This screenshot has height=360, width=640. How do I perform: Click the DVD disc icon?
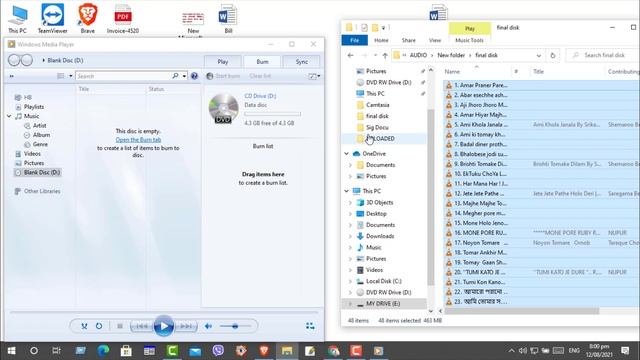click(223, 109)
